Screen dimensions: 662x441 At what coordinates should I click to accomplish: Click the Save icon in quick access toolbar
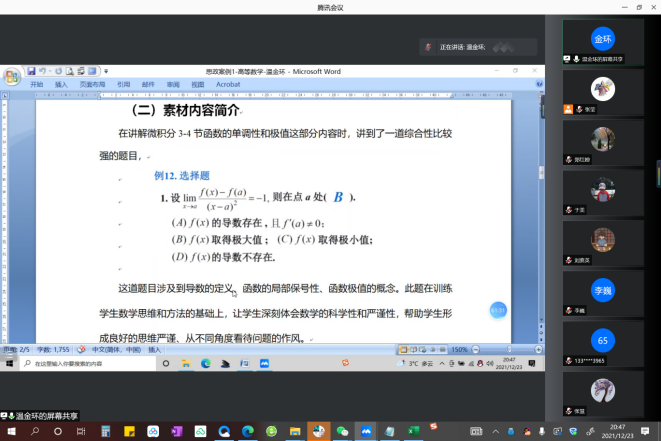click(32, 71)
